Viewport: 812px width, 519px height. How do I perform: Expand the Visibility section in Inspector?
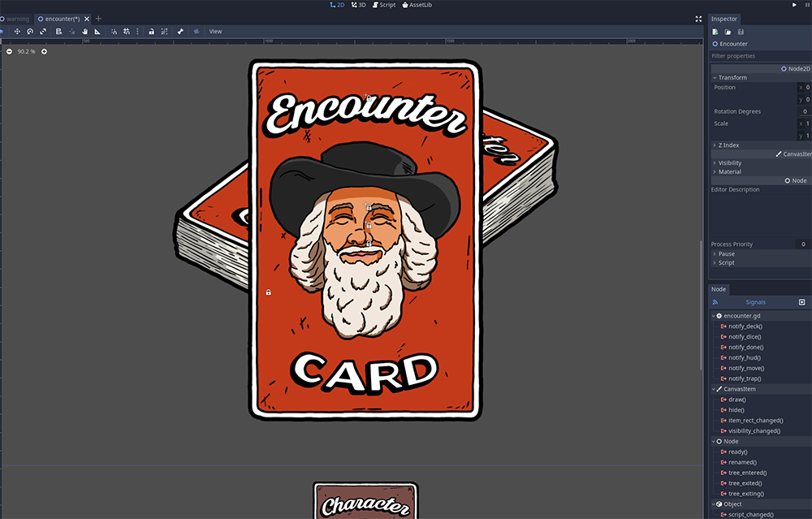click(729, 163)
